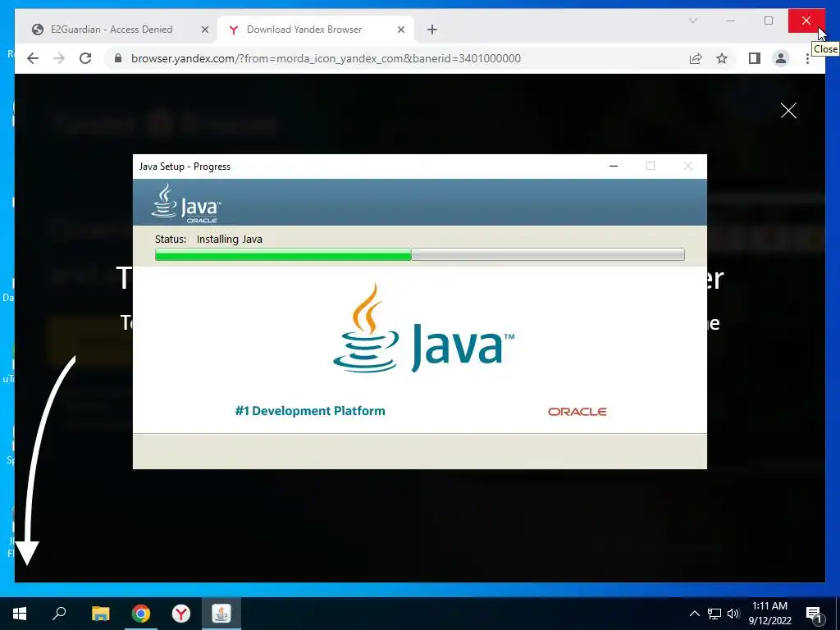Open the notification center icon

pyautogui.click(x=814, y=614)
